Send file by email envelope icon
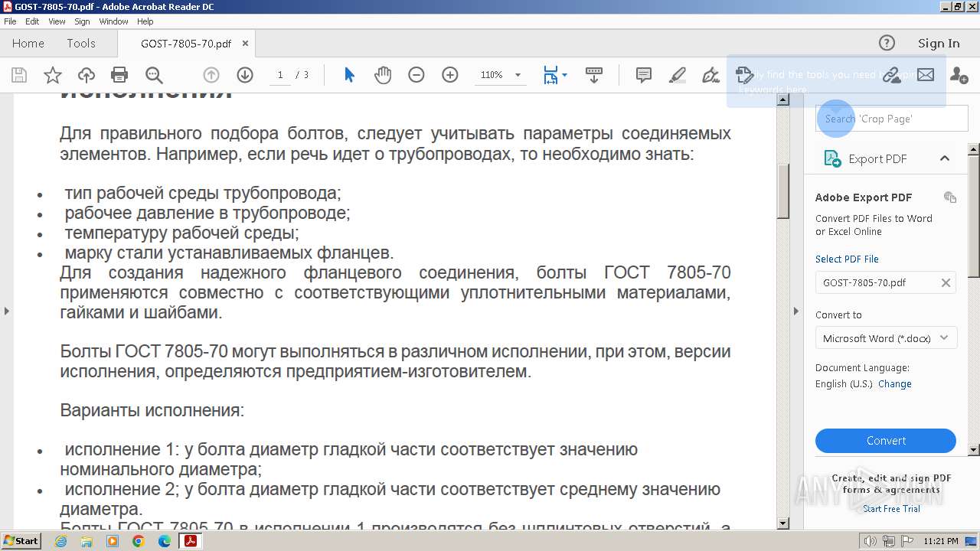 926,75
